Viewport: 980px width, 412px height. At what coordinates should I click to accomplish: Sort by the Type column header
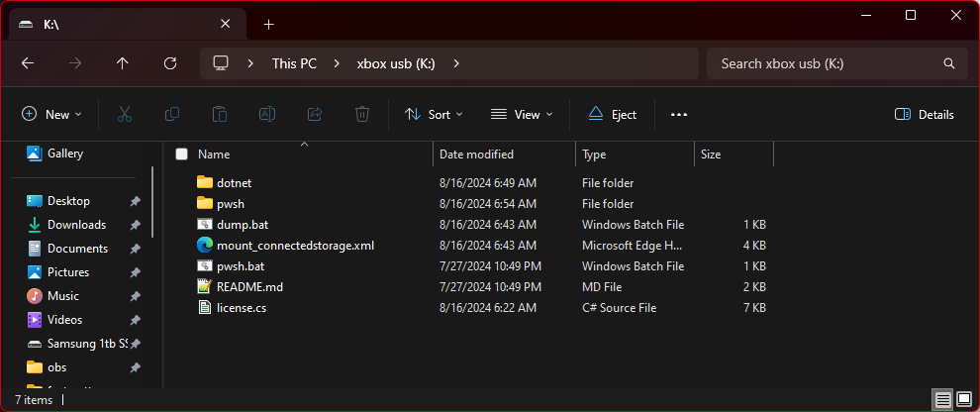pos(635,154)
